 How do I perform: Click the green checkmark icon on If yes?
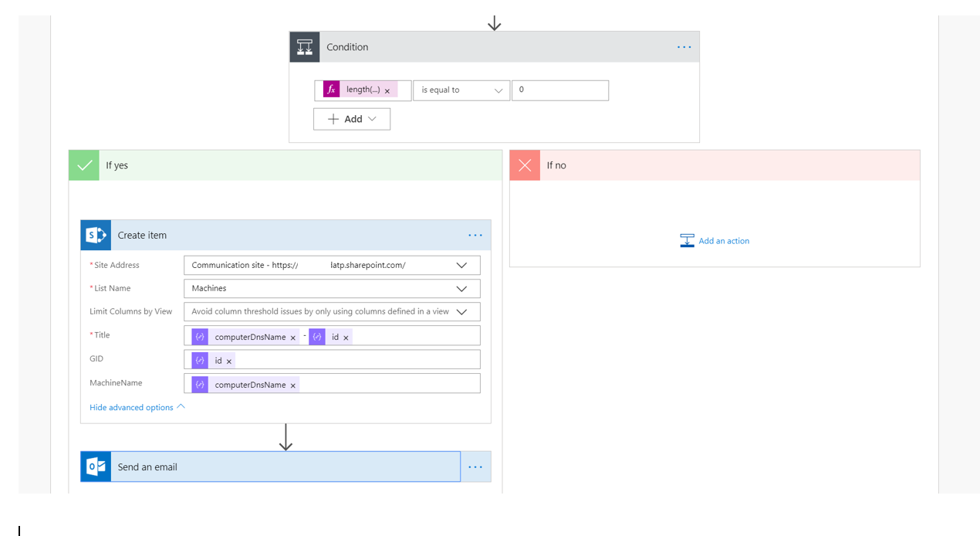pos(84,165)
